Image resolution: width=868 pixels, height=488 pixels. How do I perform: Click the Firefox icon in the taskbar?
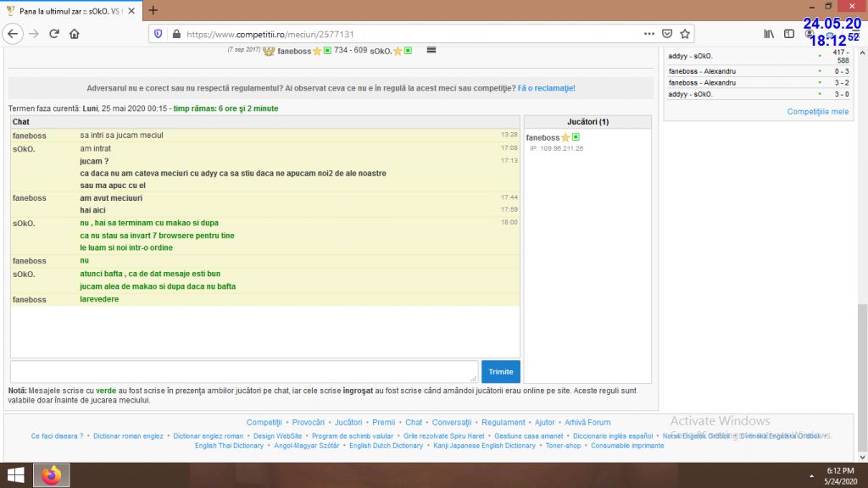point(52,475)
